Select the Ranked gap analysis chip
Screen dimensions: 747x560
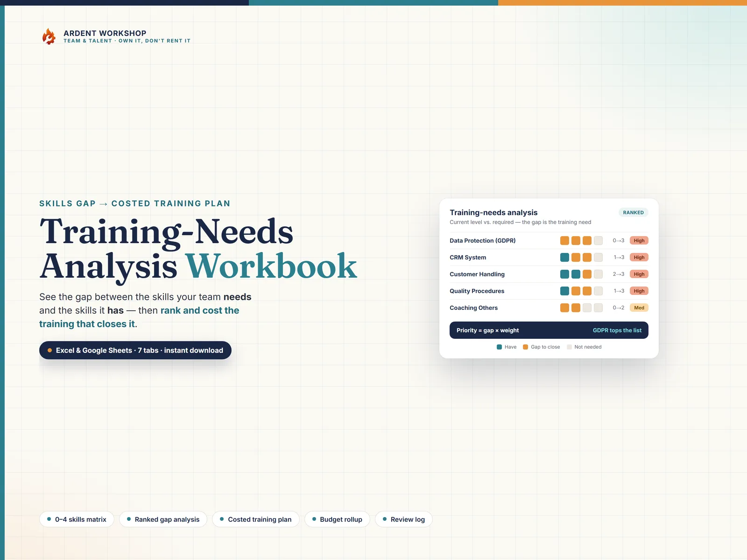(x=163, y=519)
